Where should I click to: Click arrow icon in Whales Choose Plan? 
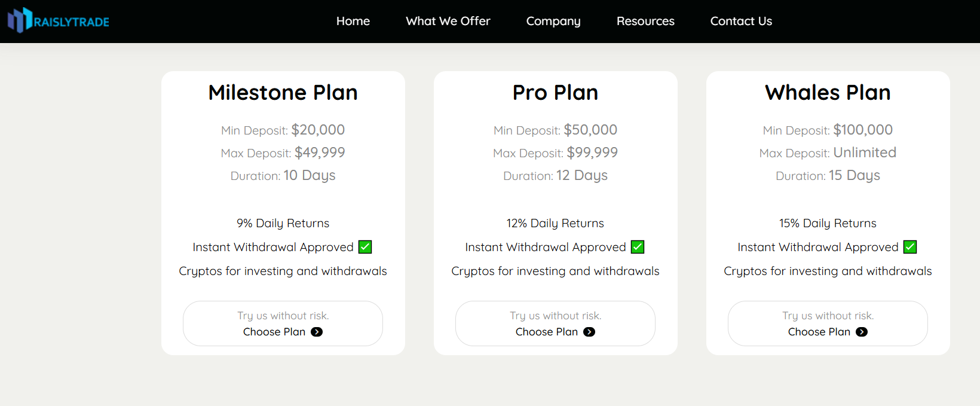pos(862,332)
